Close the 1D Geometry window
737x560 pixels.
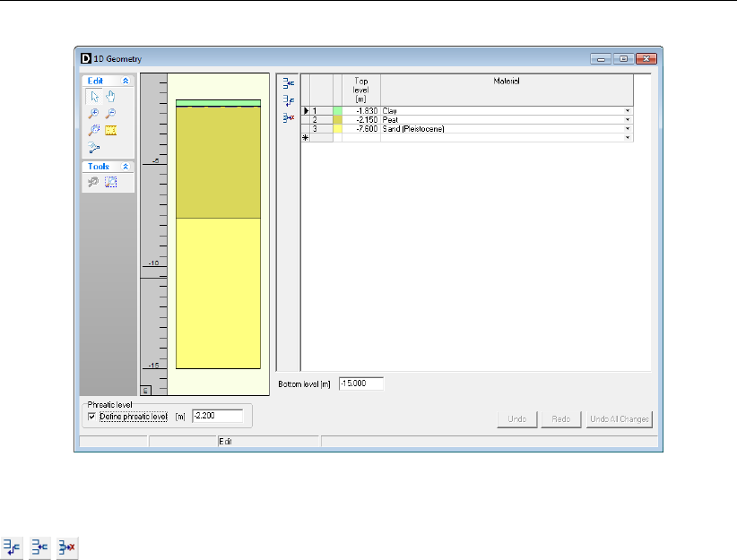pyautogui.click(x=646, y=59)
